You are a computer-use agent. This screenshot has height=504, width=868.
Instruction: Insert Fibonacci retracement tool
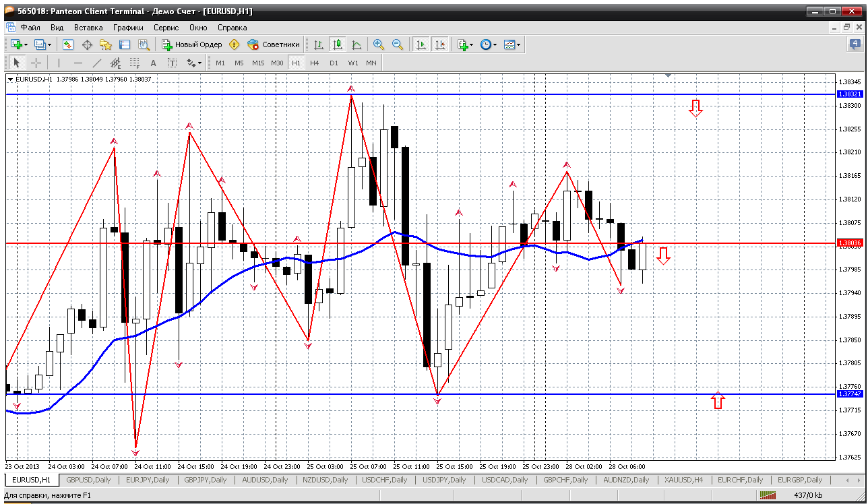coord(134,63)
